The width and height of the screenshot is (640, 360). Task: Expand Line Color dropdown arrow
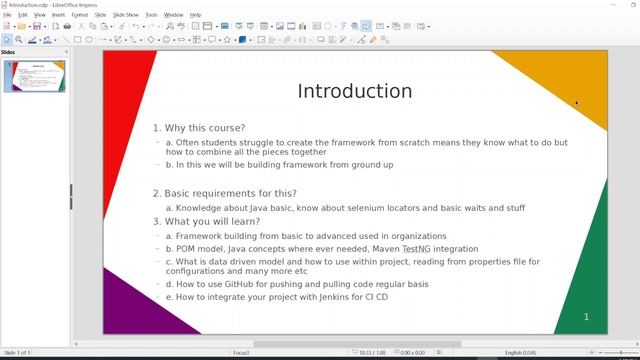coord(40,40)
